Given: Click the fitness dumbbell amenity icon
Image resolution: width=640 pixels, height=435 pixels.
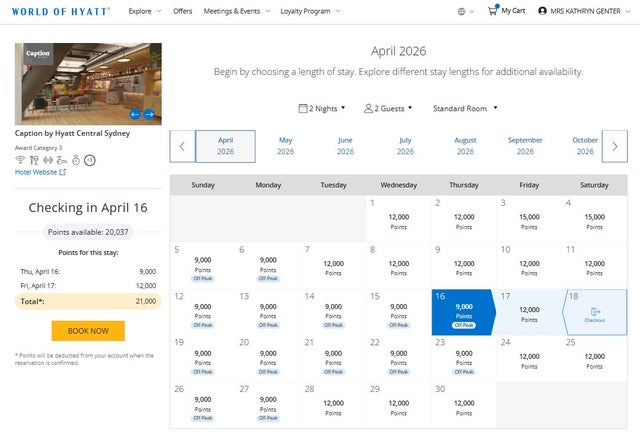Looking at the screenshot, I should tap(48, 160).
